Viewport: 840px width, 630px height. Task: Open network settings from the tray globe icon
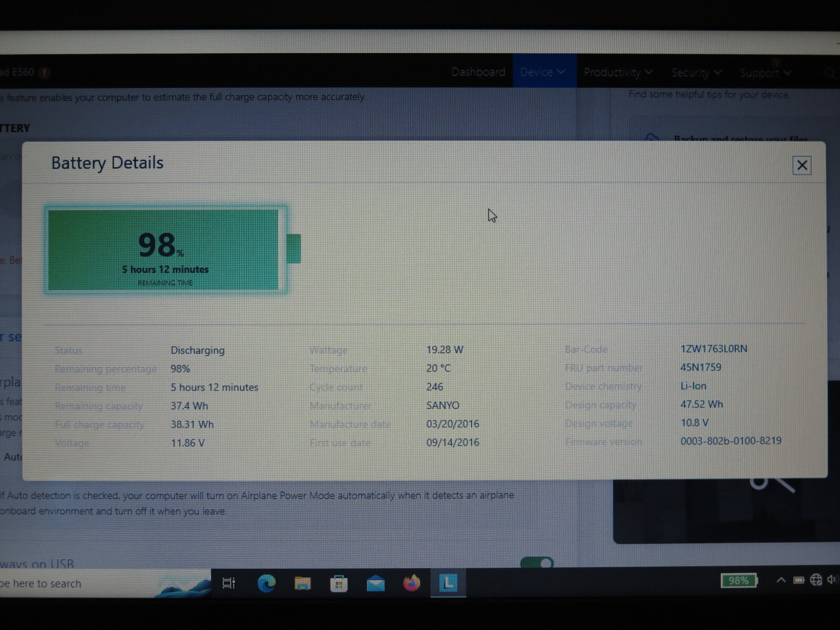pyautogui.click(x=816, y=580)
